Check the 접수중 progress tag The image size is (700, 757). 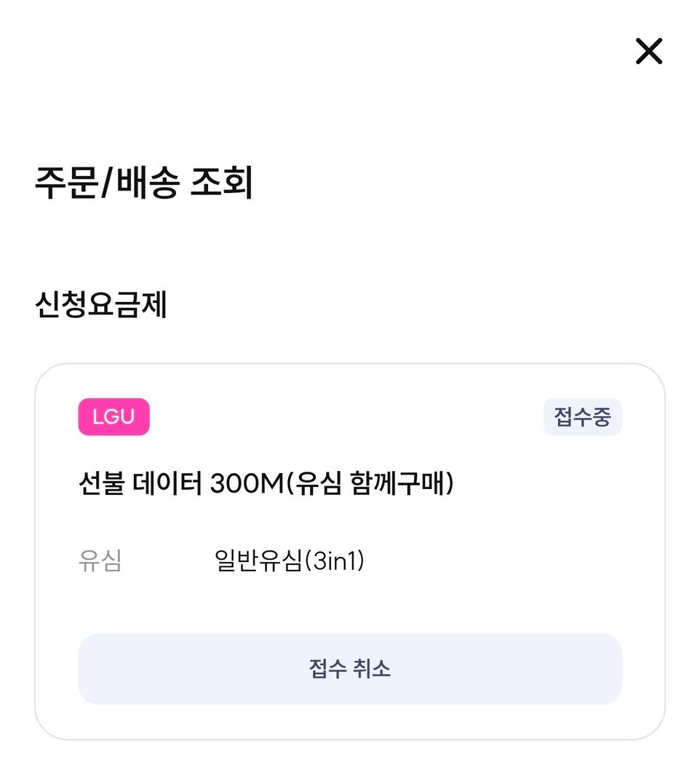click(582, 417)
